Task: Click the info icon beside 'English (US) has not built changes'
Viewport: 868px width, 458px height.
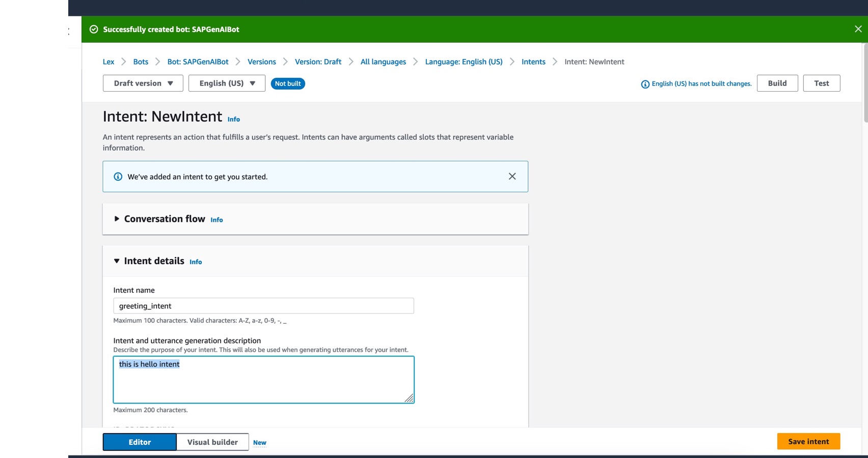Action: (x=645, y=84)
